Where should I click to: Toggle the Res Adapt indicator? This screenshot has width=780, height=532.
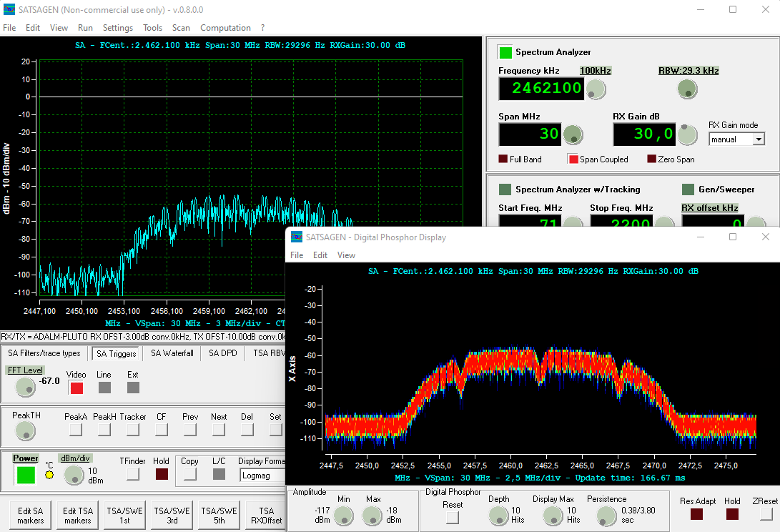pos(696,513)
